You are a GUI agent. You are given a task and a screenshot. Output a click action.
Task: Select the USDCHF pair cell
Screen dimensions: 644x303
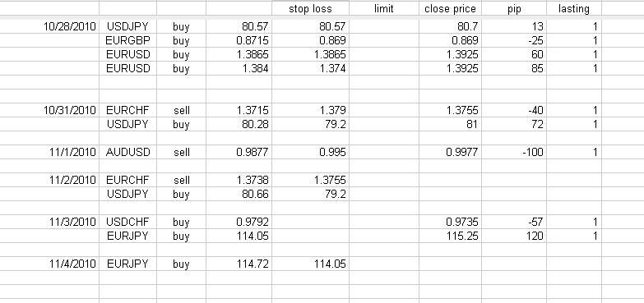tap(127, 222)
